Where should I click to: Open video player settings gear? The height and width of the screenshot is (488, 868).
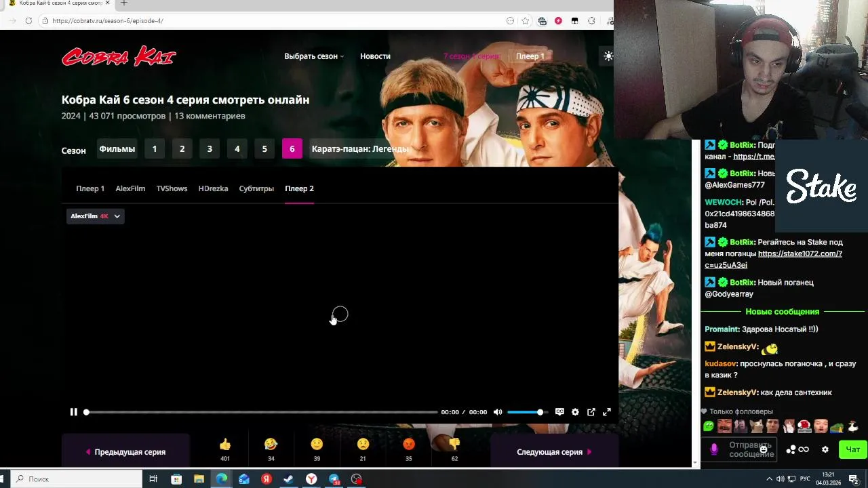575,412
